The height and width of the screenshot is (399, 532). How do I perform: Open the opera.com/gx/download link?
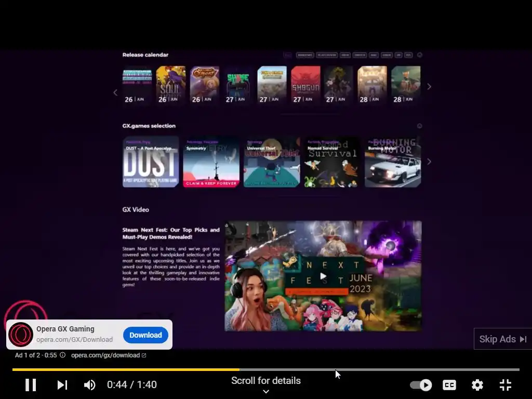pyautogui.click(x=109, y=355)
